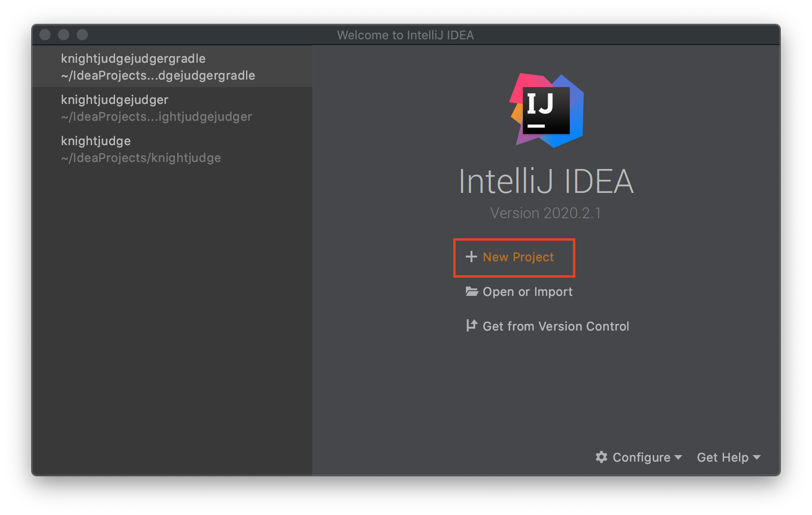The width and height of the screenshot is (812, 515).
Task: Click the Welcome to IntelliJ IDEA title
Action: [x=406, y=35]
